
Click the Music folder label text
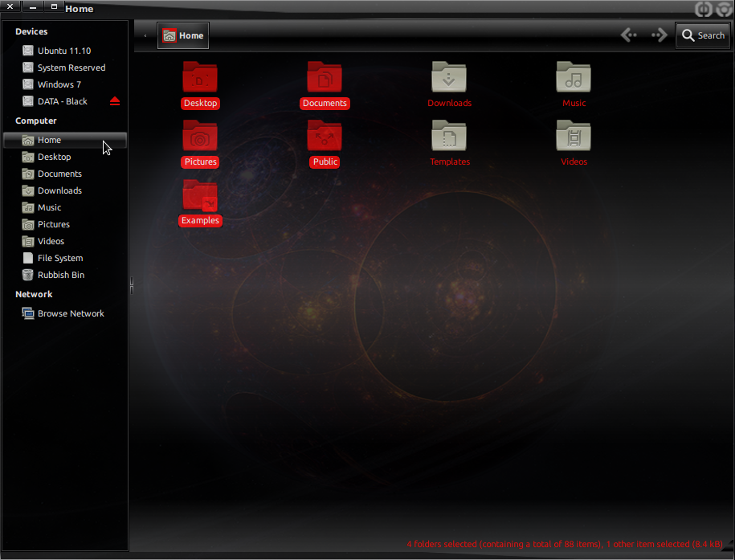[574, 103]
